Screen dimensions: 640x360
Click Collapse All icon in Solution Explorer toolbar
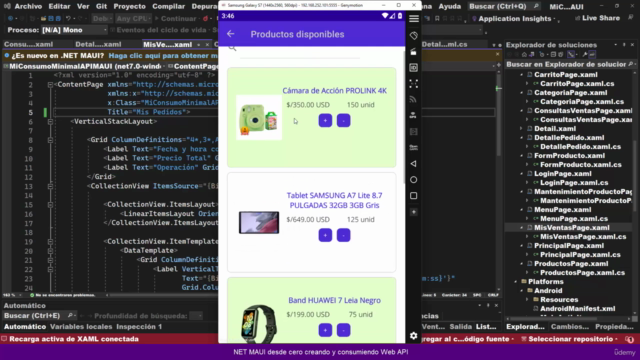(x=553, y=54)
